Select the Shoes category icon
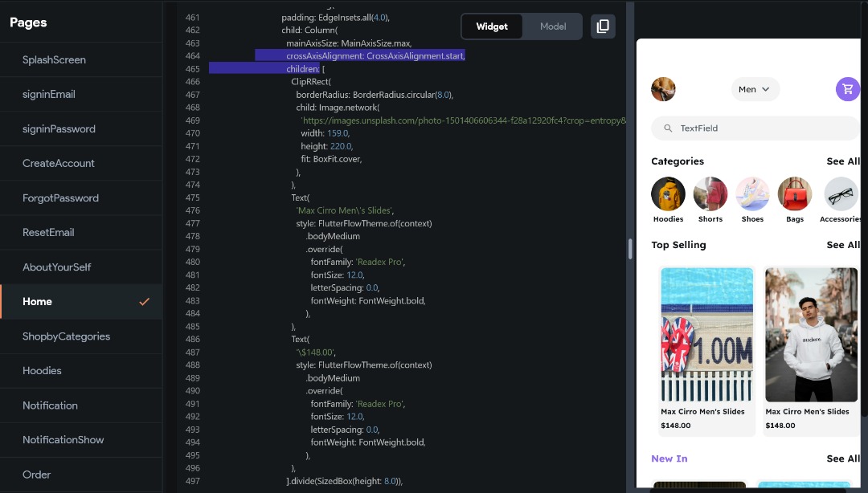The height and width of the screenshot is (493, 868). coord(752,193)
